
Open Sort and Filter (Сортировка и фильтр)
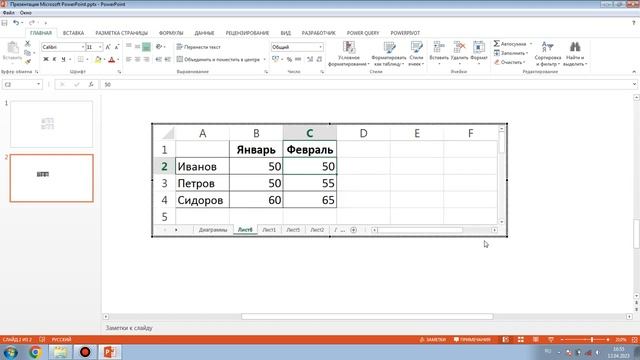(547, 53)
